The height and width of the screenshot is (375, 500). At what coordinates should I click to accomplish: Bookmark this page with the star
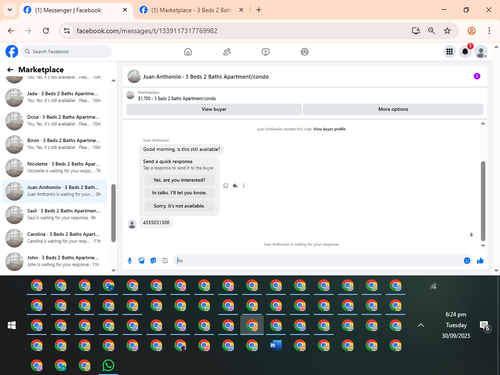447,31
